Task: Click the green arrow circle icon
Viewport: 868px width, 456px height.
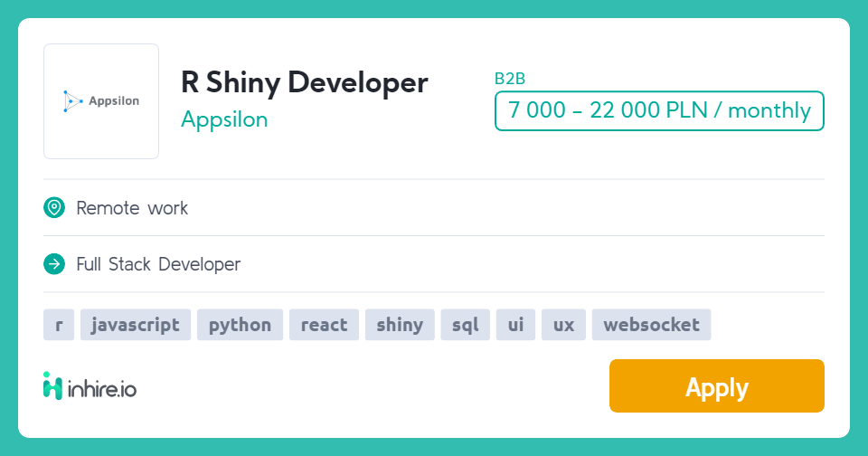Action: (54, 264)
